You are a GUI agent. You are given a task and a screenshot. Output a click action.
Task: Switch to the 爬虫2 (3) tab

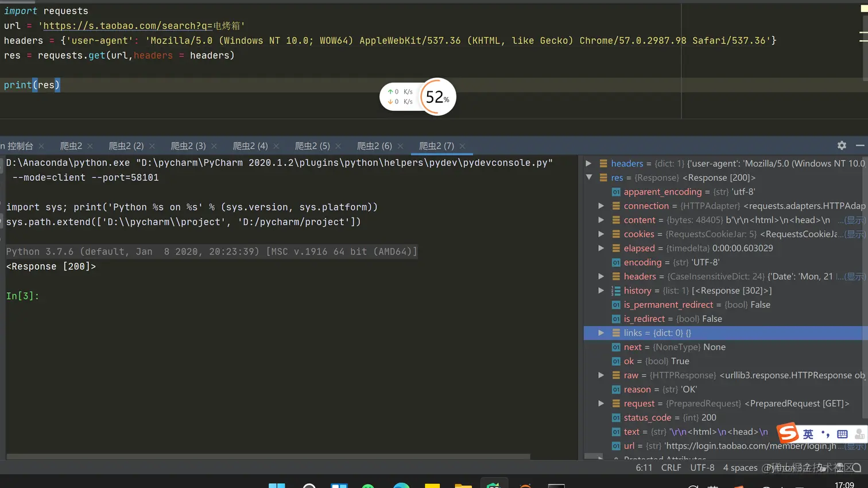click(x=188, y=146)
